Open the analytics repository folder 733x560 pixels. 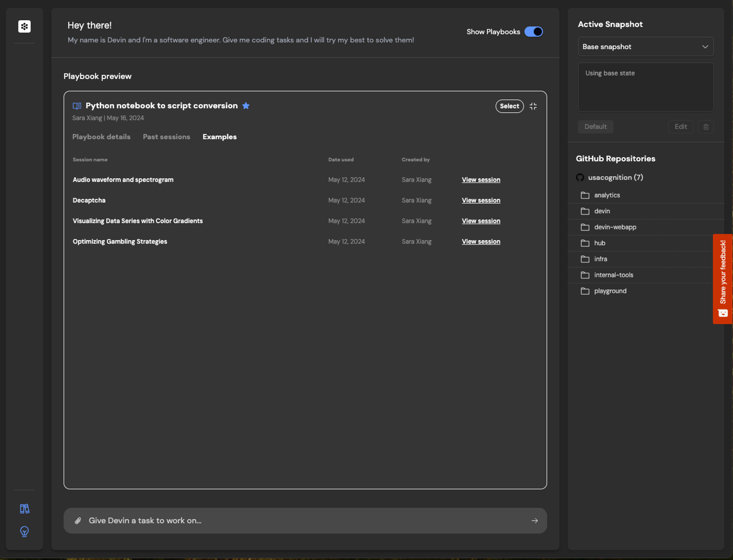coord(607,195)
